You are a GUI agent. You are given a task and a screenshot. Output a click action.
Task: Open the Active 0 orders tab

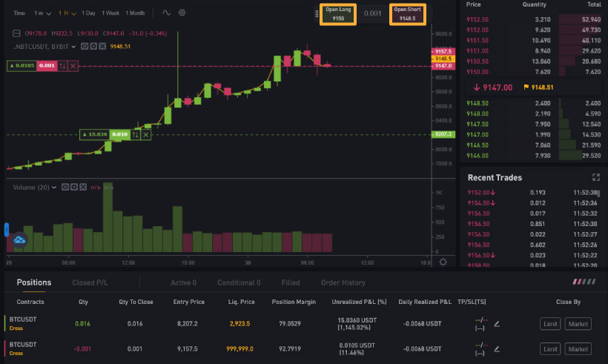(x=183, y=283)
